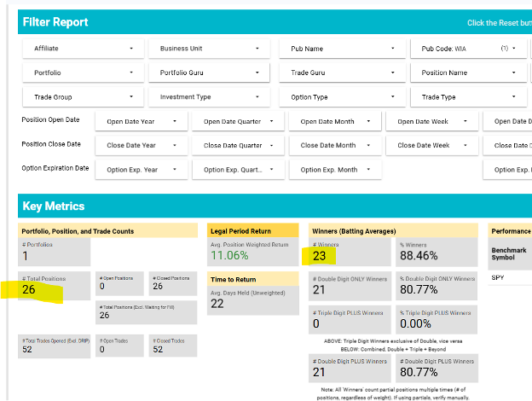Open the Affiliate filter dropdown

[80, 49]
